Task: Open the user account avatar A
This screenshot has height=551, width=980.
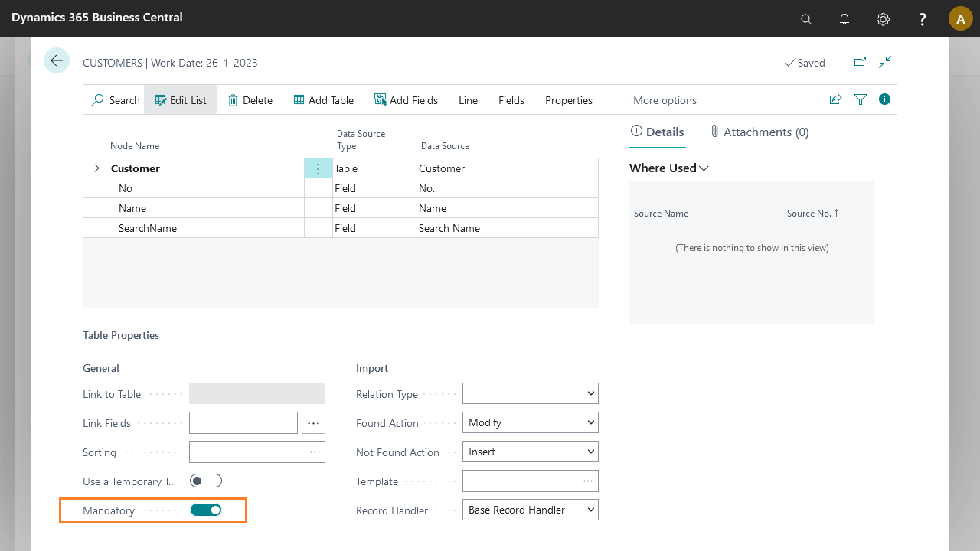Action: (x=961, y=18)
